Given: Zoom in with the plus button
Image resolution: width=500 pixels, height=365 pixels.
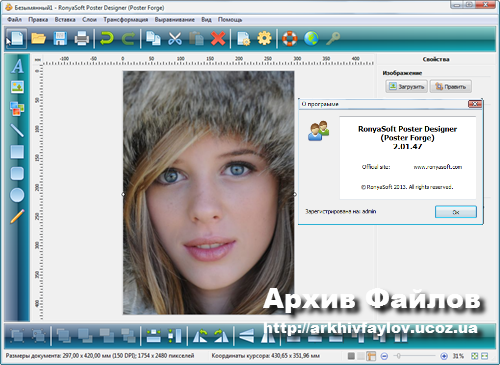Looking at the screenshot, I should 444,356.
